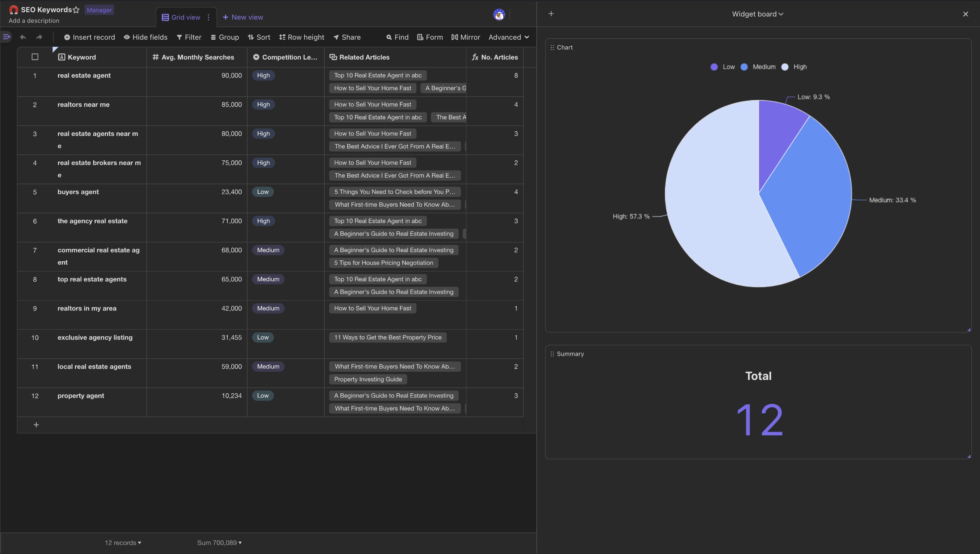Open the Sum 700,089 statistics dropdown
980x554 pixels.
tap(219, 543)
